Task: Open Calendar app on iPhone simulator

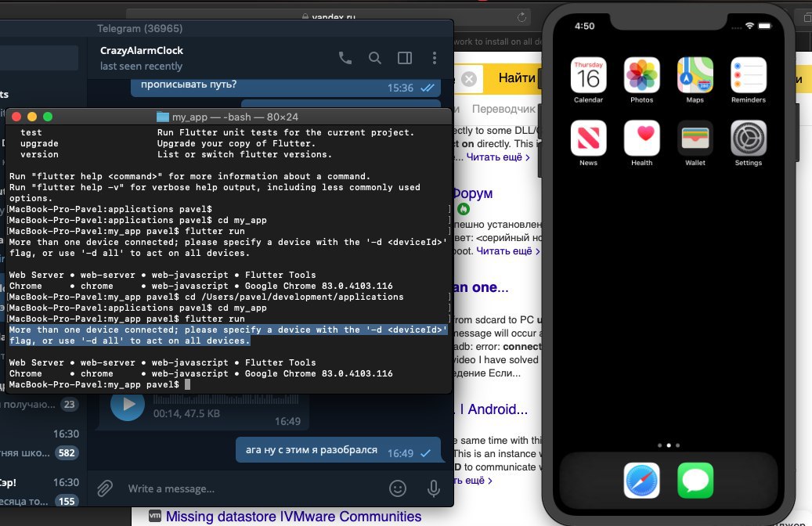Action: click(588, 75)
